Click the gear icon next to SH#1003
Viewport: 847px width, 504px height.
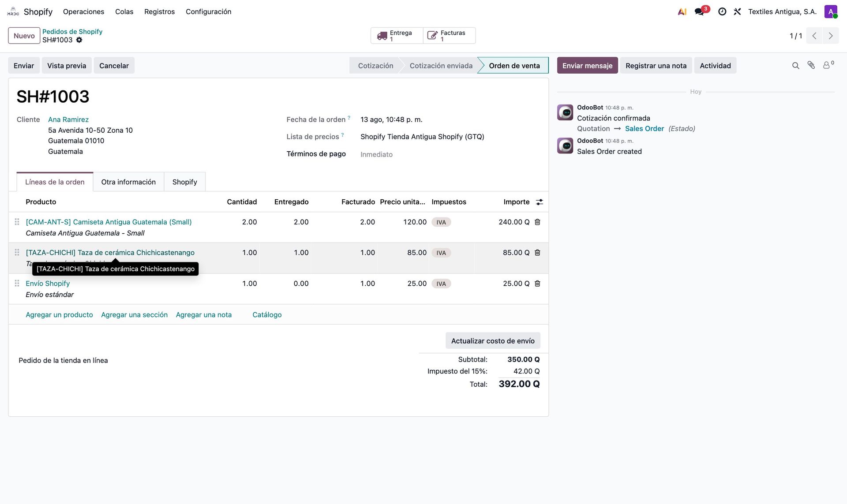point(79,40)
